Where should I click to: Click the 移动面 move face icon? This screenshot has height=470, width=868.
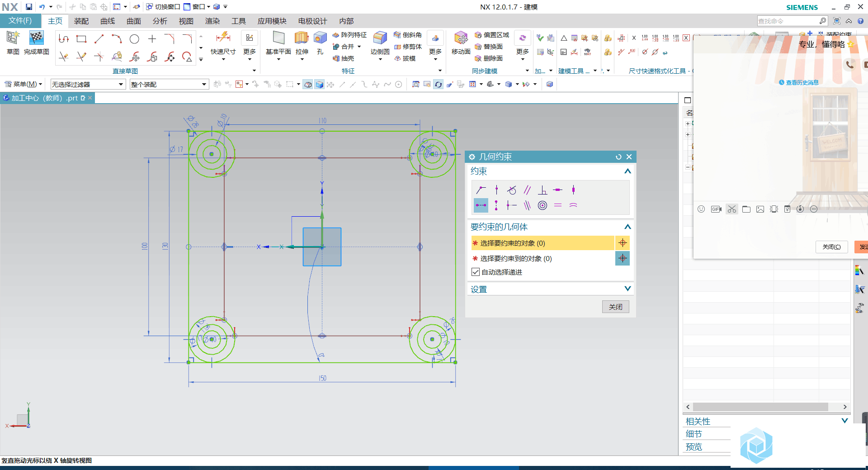pyautogui.click(x=461, y=38)
